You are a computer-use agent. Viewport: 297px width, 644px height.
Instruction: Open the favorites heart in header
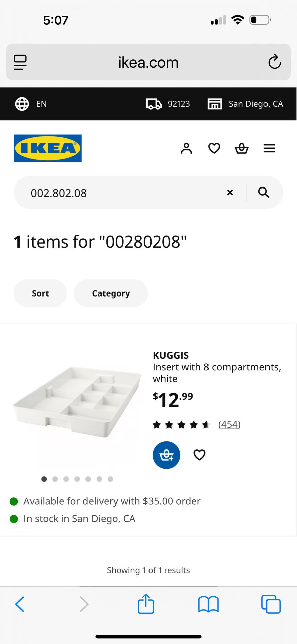[214, 148]
